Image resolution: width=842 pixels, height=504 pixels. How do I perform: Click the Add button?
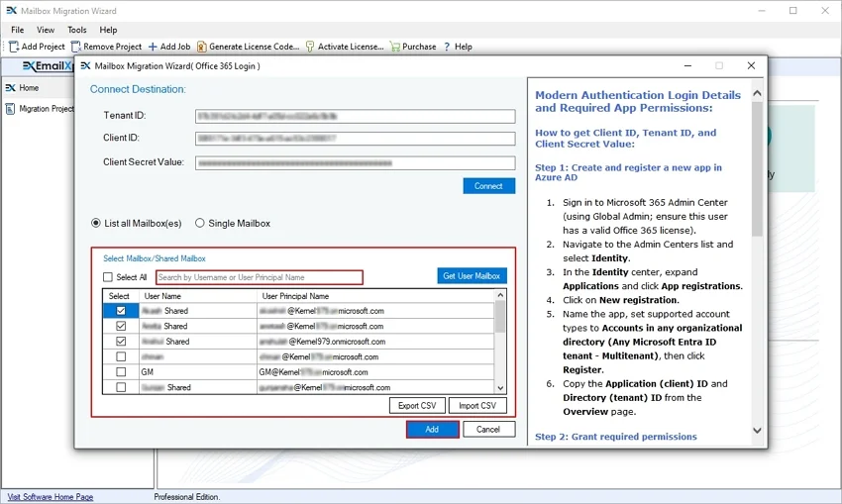[x=432, y=430]
